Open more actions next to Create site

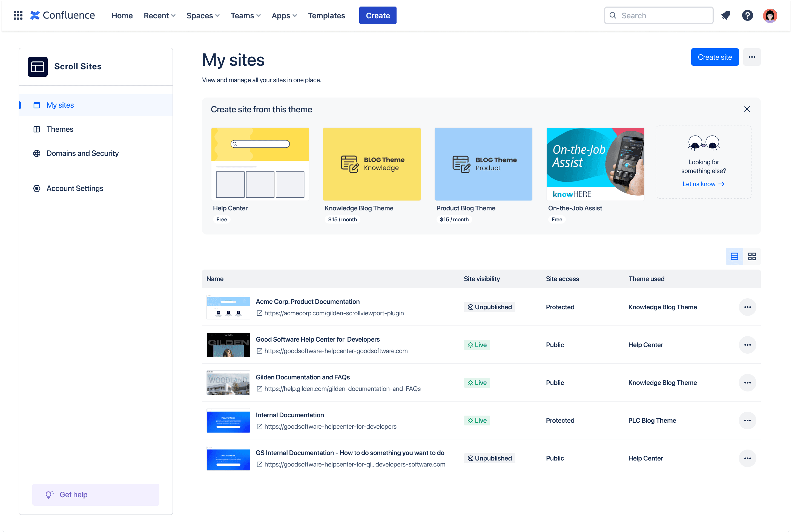pos(752,57)
